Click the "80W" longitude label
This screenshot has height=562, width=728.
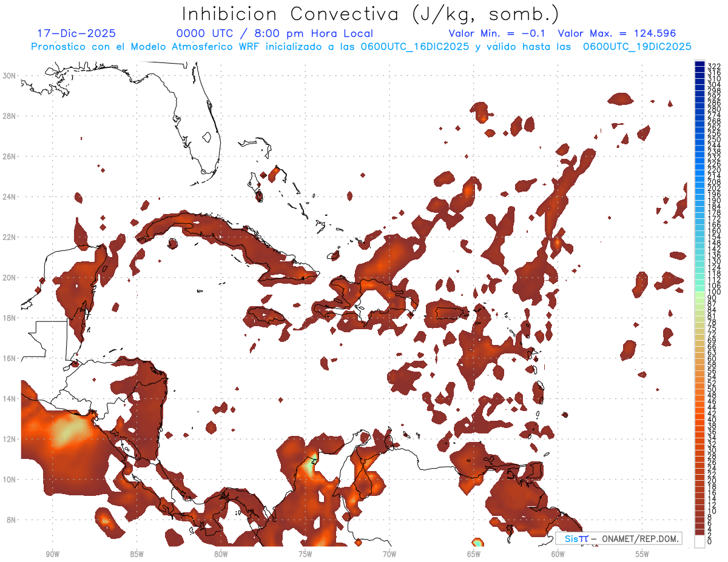(x=221, y=554)
